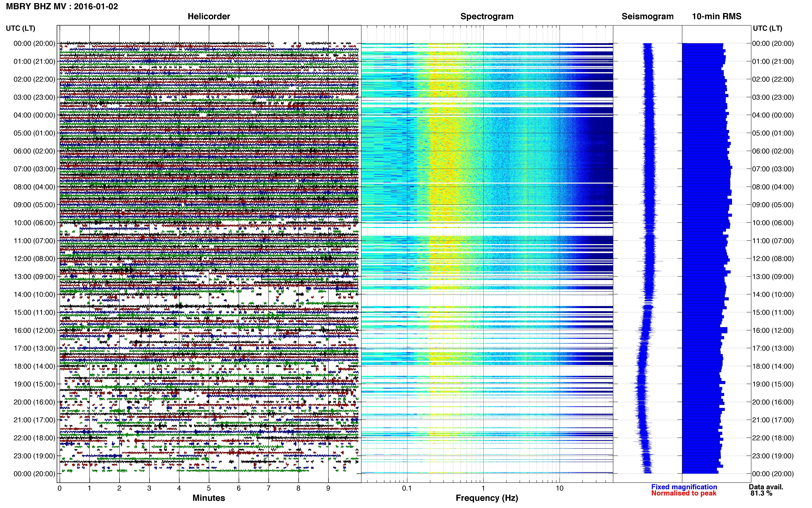This screenshot has width=812, height=508.
Task: Click the 'Frequency (Hz)' x-axis label
Action: click(x=487, y=498)
